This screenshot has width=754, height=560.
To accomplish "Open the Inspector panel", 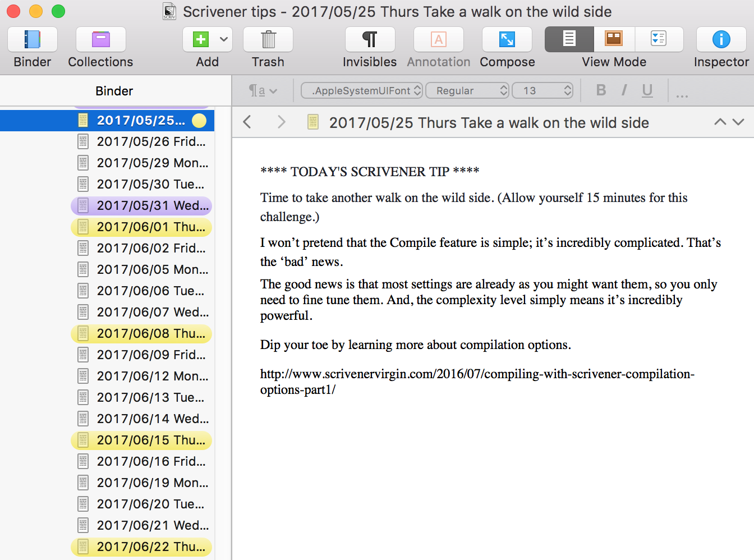I will click(x=721, y=39).
